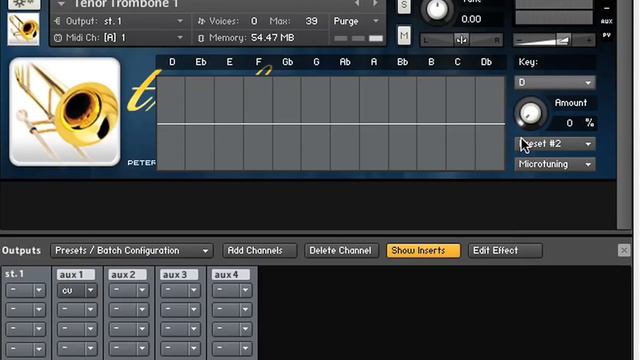Screen dimensions: 640x360
Task: Click the G note tuning column
Action: (x=316, y=123)
